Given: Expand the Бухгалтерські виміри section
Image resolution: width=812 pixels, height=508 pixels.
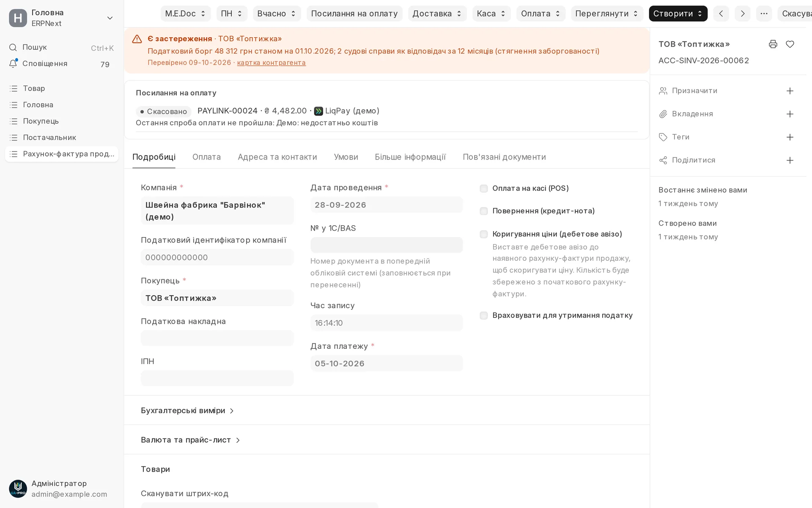Looking at the screenshot, I should pyautogui.click(x=187, y=411).
